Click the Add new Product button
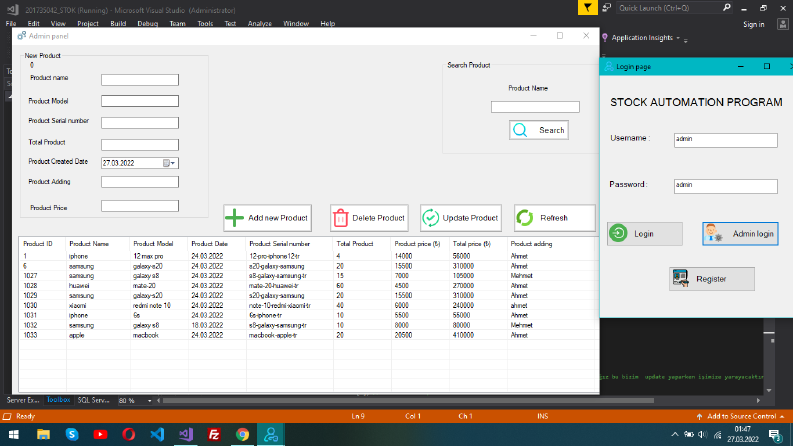Viewport: 793px width, 446px height. tap(268, 218)
